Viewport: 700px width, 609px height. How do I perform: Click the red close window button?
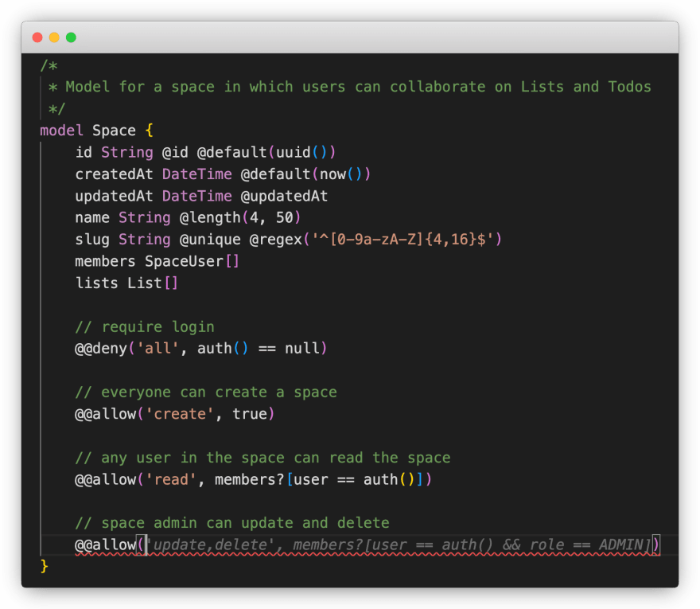coord(37,37)
